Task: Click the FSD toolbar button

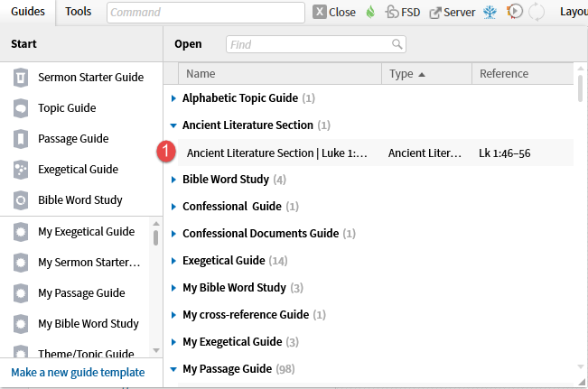Action: tap(403, 12)
